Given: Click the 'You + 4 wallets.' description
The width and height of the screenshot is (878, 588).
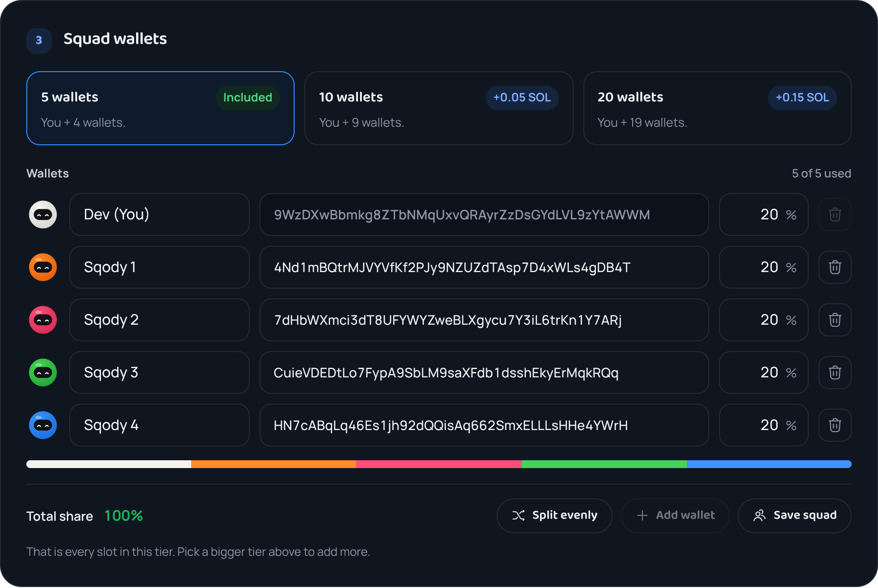Looking at the screenshot, I should 83,123.
